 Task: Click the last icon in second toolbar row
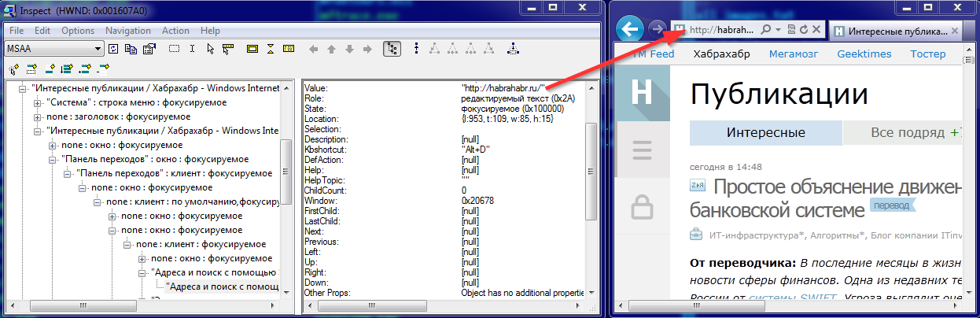point(104,68)
